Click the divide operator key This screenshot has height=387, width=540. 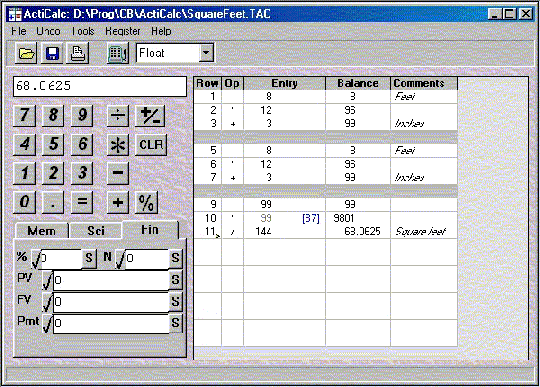118,116
